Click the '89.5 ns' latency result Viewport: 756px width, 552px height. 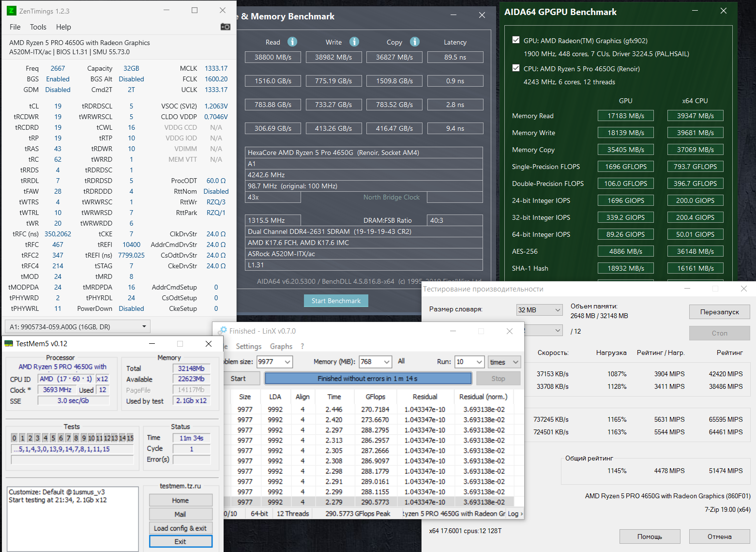(455, 57)
